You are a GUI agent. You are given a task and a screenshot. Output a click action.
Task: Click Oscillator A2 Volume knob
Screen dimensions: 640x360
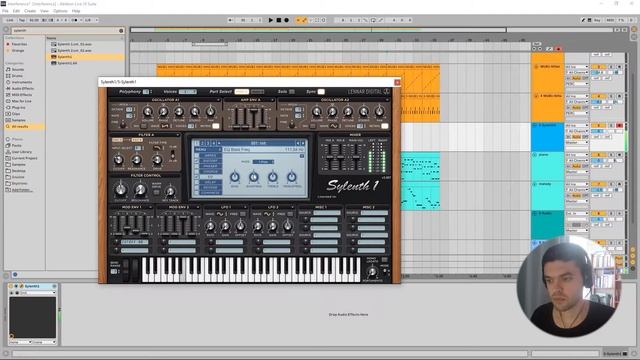click(317, 111)
